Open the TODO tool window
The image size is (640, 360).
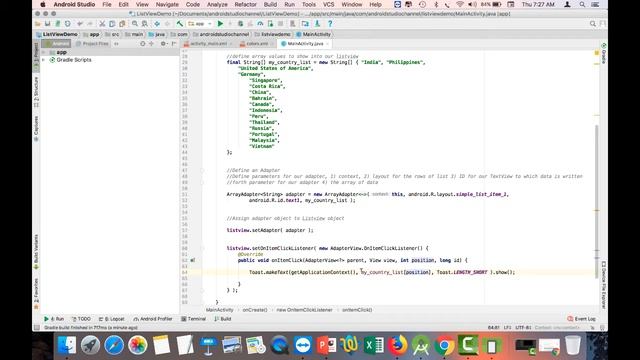click(x=81, y=319)
